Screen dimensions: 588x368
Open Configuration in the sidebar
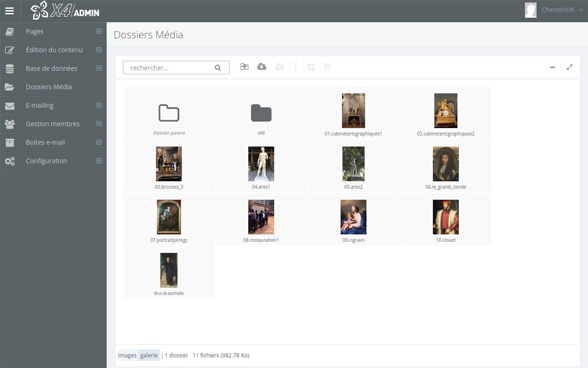pos(53,161)
